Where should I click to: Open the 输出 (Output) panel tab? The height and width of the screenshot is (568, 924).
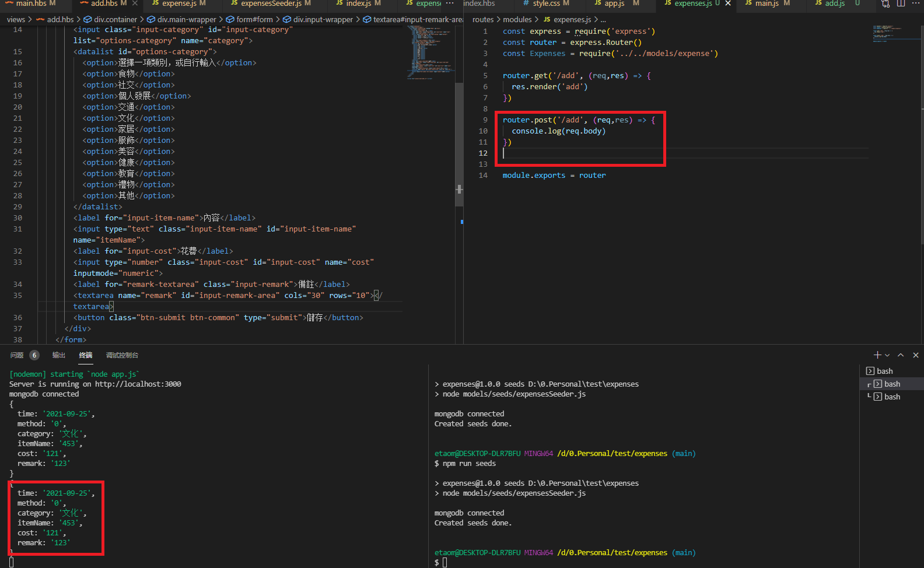coord(58,355)
